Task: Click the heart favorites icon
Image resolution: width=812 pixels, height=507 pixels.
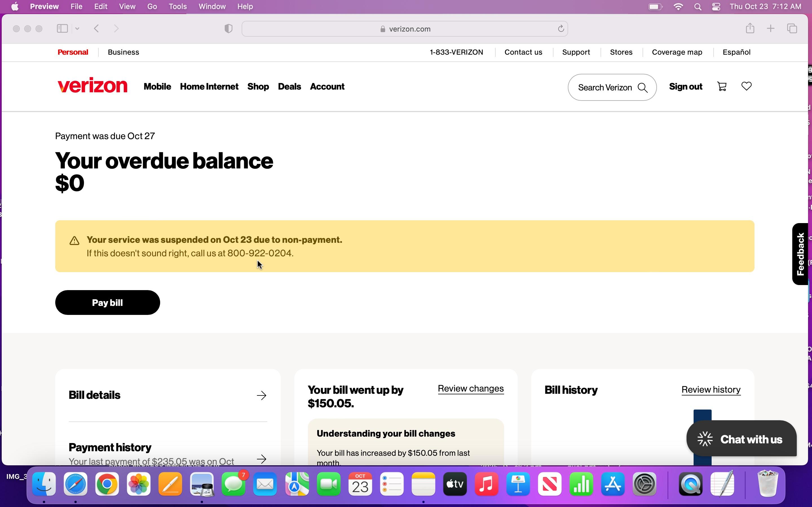Action: click(746, 86)
